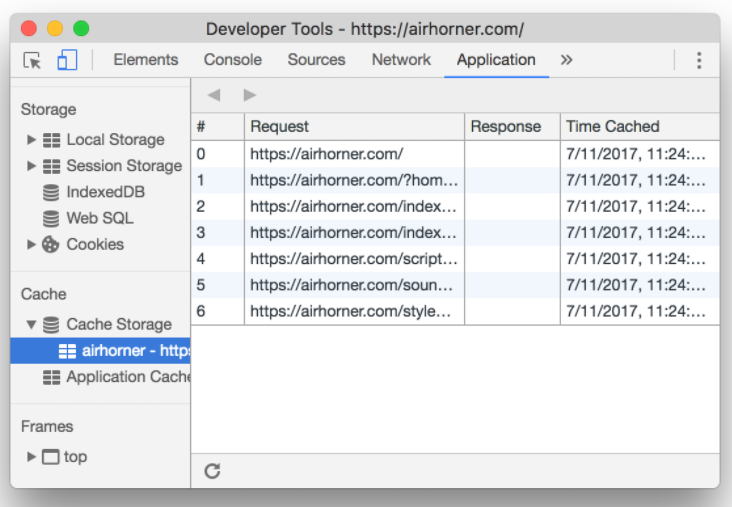Screen dimensions: 732x507
Task: Expand the Cookies tree node
Action: [x=31, y=244]
